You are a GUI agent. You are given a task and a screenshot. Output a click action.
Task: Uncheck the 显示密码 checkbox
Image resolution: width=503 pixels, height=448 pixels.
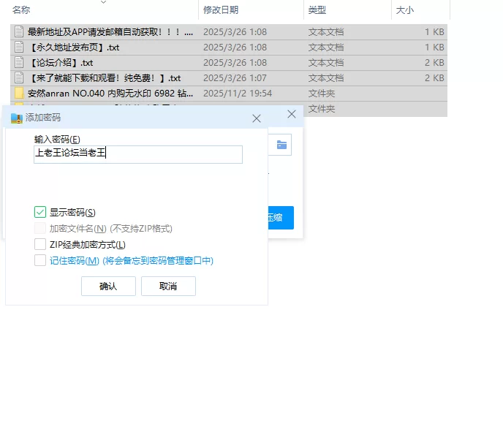point(40,213)
